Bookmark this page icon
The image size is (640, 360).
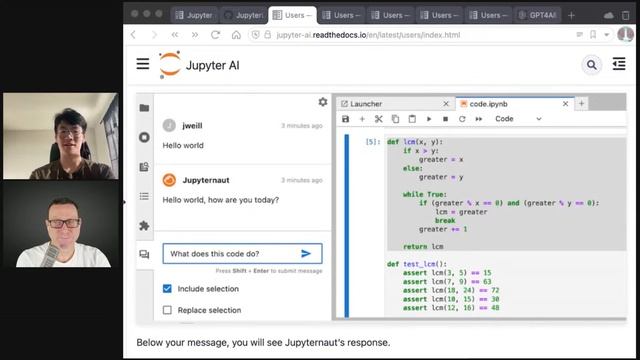pos(593,35)
